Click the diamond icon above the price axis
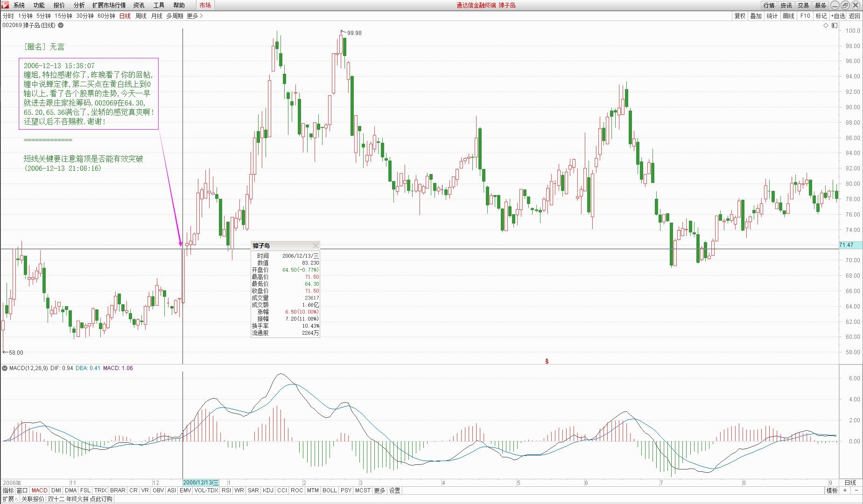 tap(826, 26)
